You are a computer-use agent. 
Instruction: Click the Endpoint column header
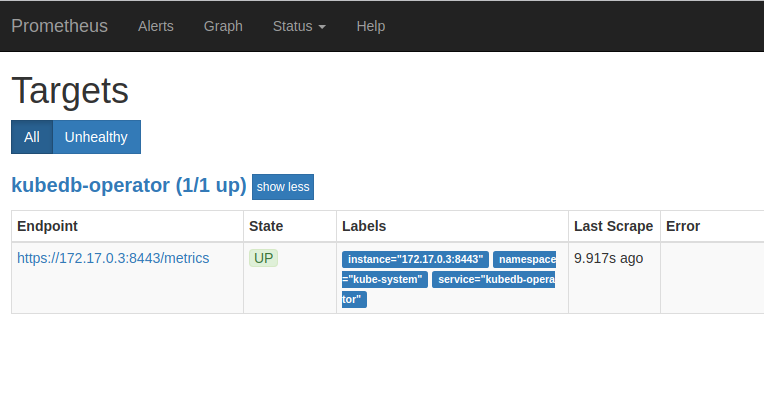pos(47,226)
